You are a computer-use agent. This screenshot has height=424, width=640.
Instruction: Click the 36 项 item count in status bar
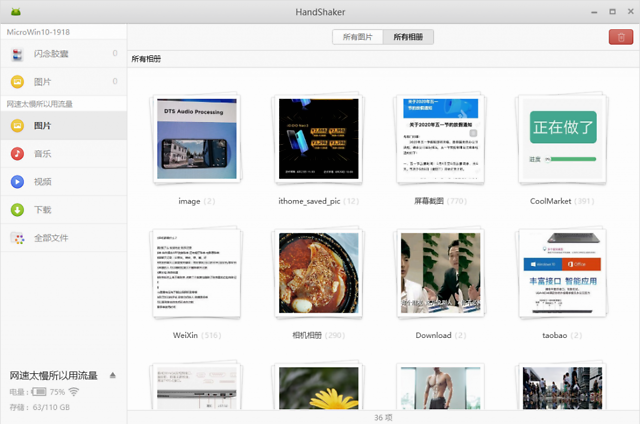coord(383,417)
